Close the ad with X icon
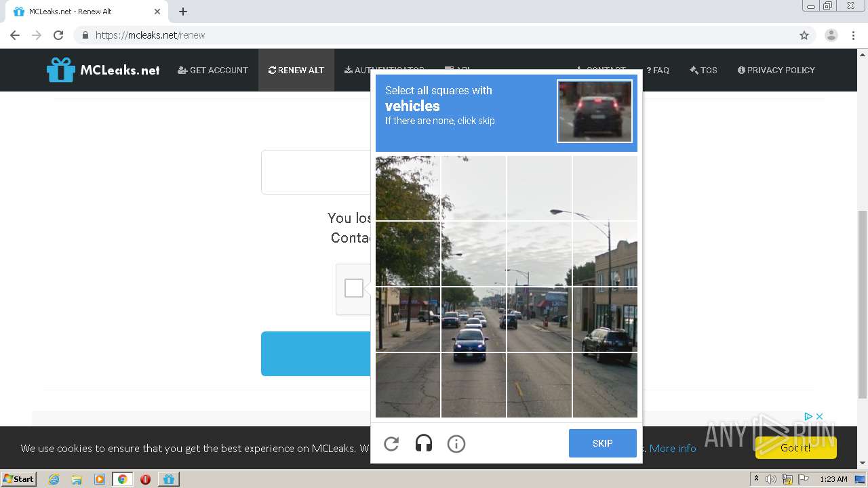 pos(819,416)
